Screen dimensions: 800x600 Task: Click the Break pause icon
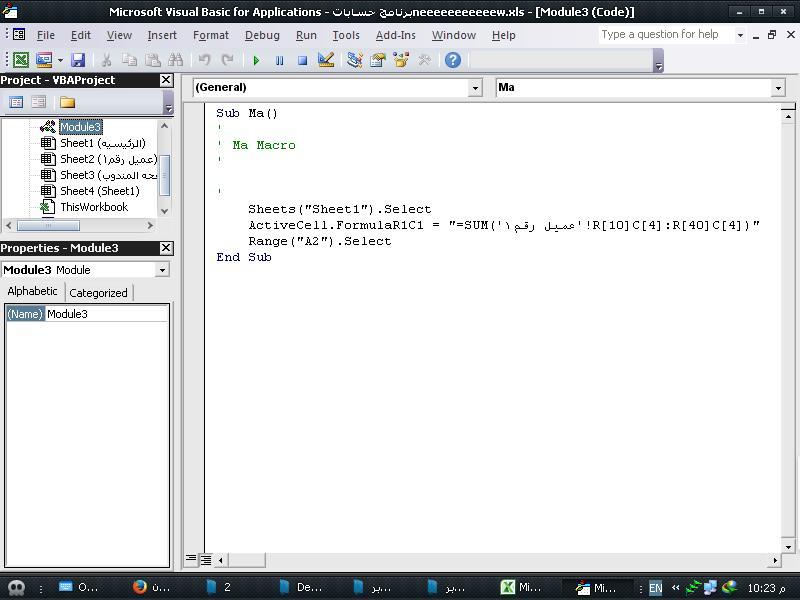coord(279,61)
